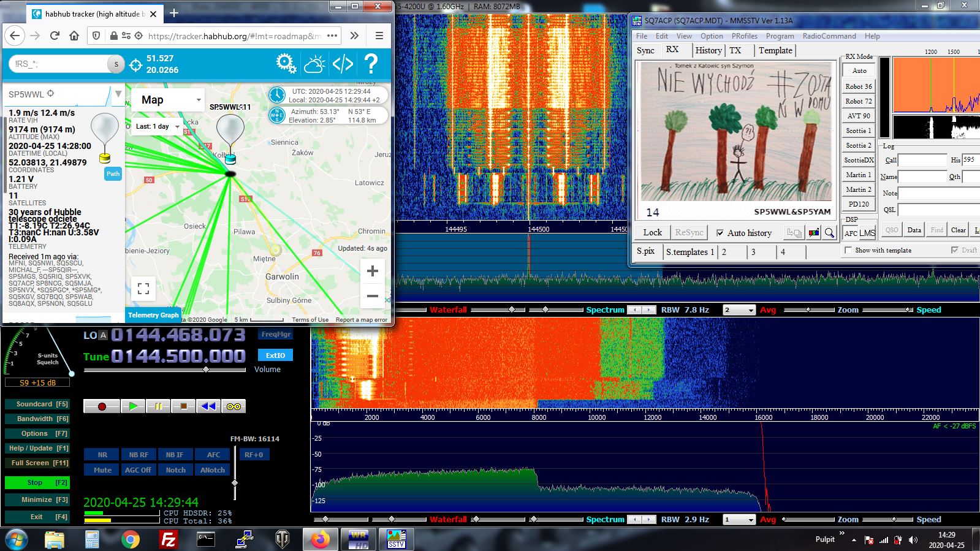Pause playback in HDSDR
This screenshot has height=551, width=980.
tap(158, 406)
